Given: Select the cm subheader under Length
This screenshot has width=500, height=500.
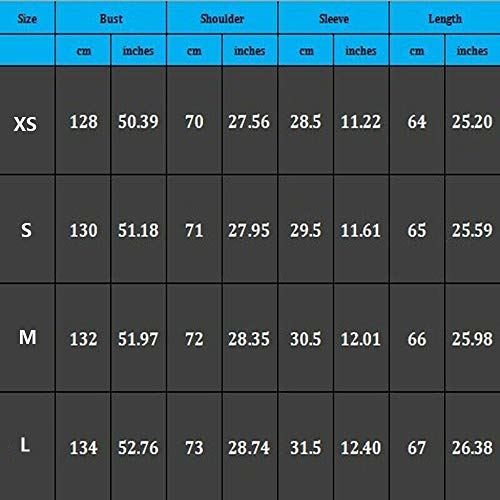Looking at the screenshot, I should (417, 51).
